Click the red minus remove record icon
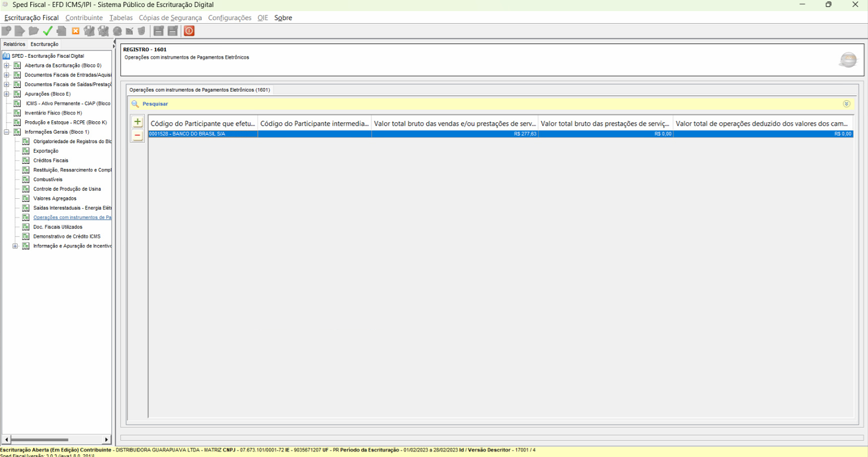The height and width of the screenshot is (457, 868). pyautogui.click(x=137, y=136)
